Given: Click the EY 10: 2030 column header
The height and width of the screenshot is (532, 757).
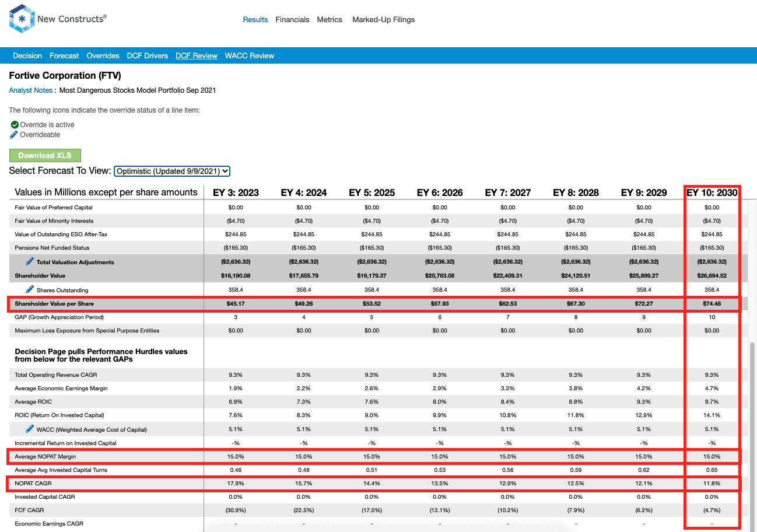Looking at the screenshot, I should pyautogui.click(x=712, y=192).
